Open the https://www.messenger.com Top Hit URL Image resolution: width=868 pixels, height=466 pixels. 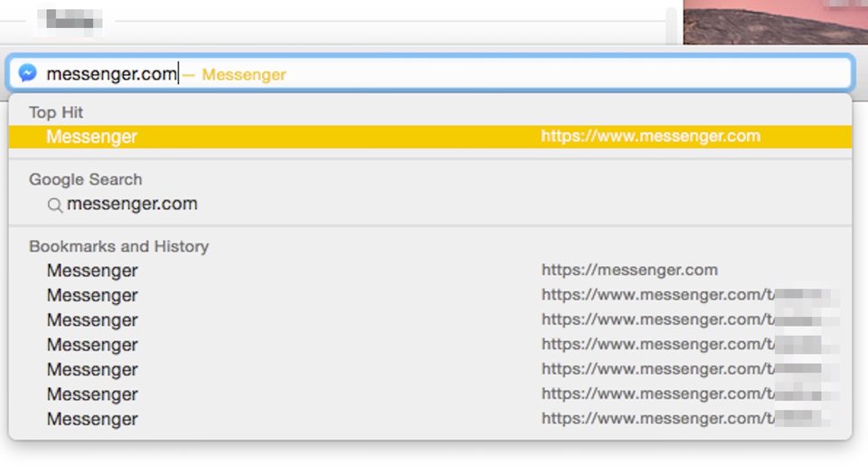(650, 137)
